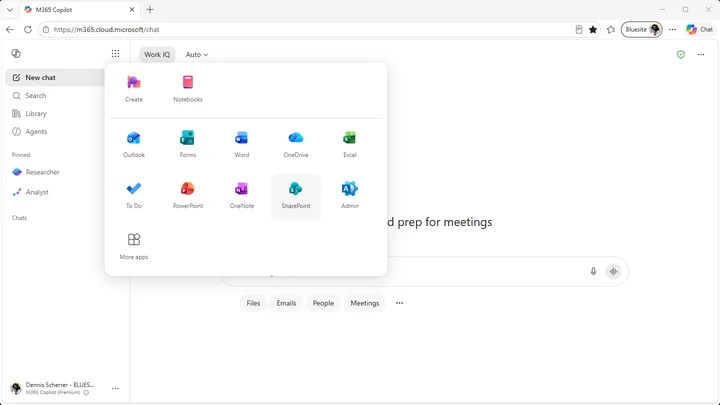Open the Admin center app

349,196
